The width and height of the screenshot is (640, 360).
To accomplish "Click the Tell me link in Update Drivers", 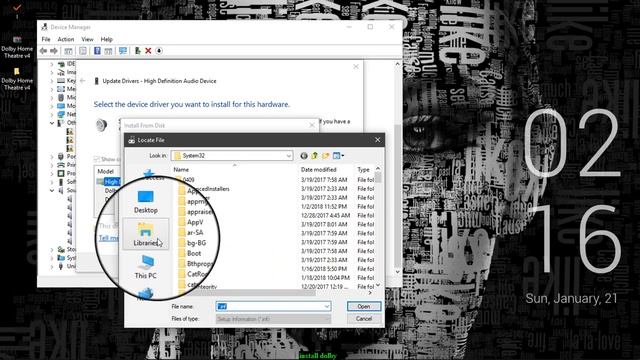I will tap(108, 238).
